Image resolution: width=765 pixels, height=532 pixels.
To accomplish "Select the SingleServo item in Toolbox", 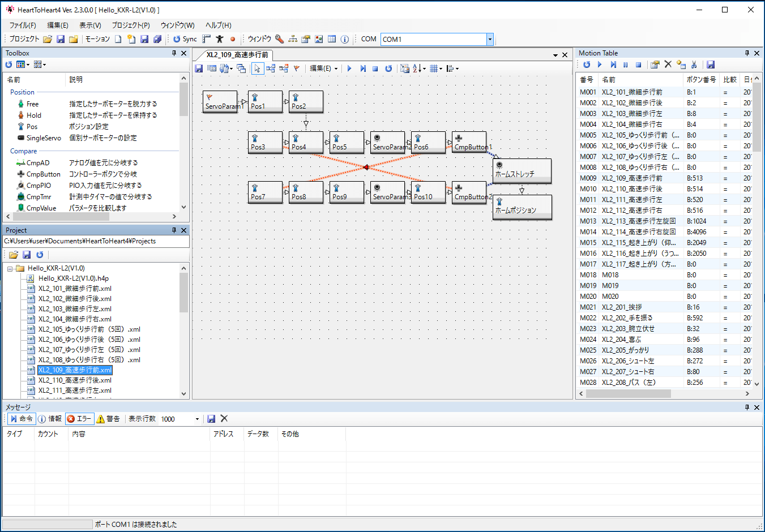I will tap(44, 138).
